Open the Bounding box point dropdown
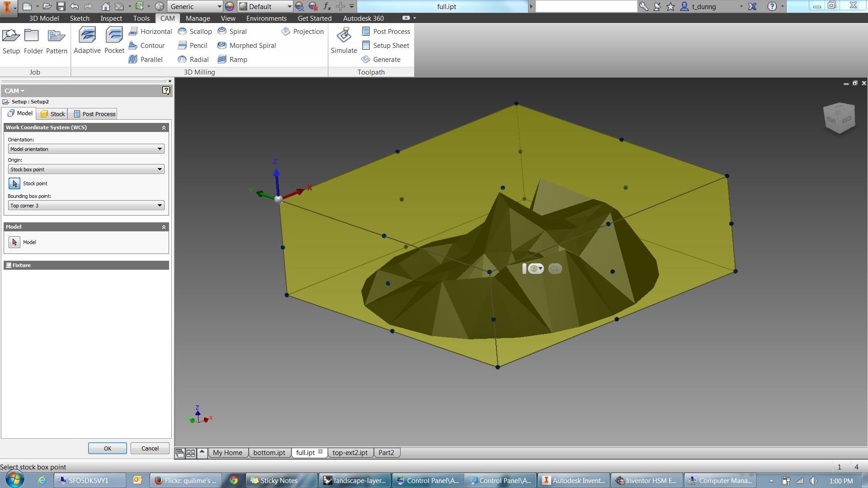The width and height of the screenshot is (868, 488). tap(86, 206)
